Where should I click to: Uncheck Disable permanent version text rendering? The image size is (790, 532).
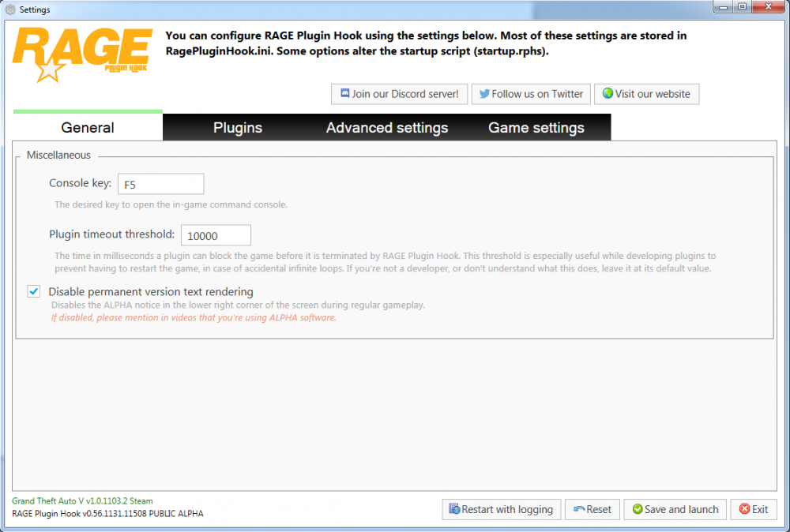tap(34, 291)
